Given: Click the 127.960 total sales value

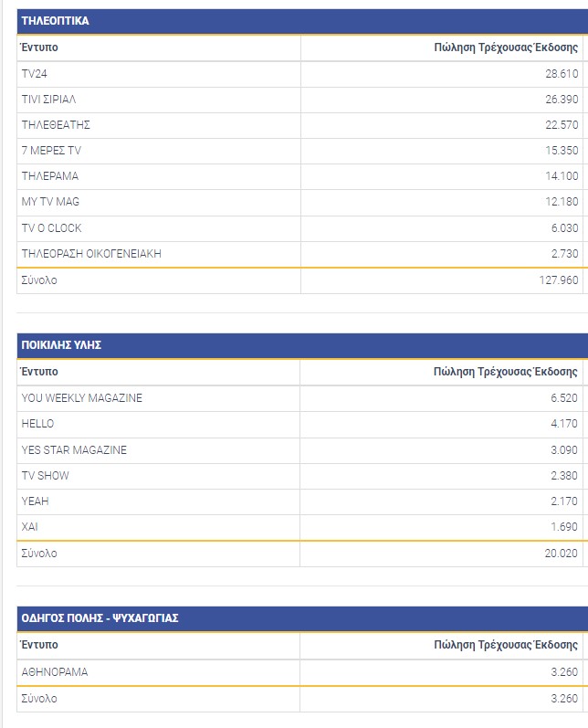Looking at the screenshot, I should point(558,280).
